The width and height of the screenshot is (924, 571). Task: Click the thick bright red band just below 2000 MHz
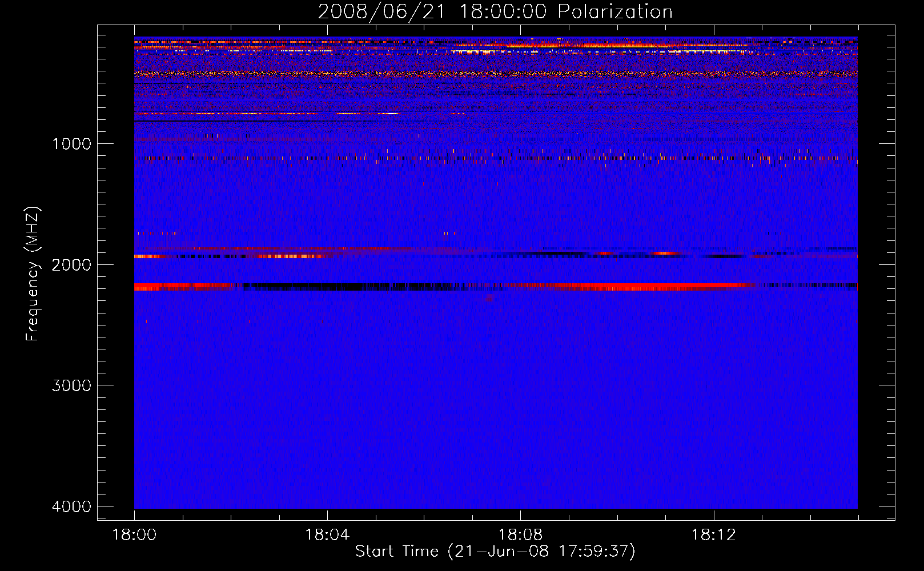click(x=496, y=287)
